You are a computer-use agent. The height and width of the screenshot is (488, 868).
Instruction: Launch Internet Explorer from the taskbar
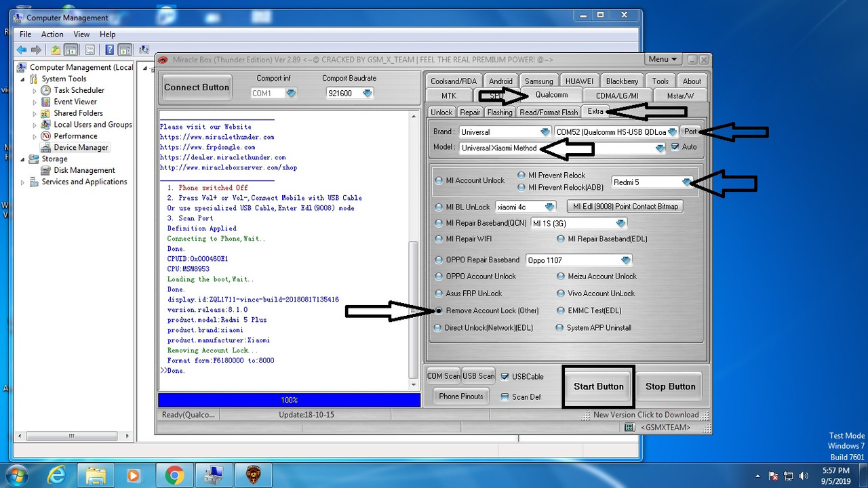[56, 476]
